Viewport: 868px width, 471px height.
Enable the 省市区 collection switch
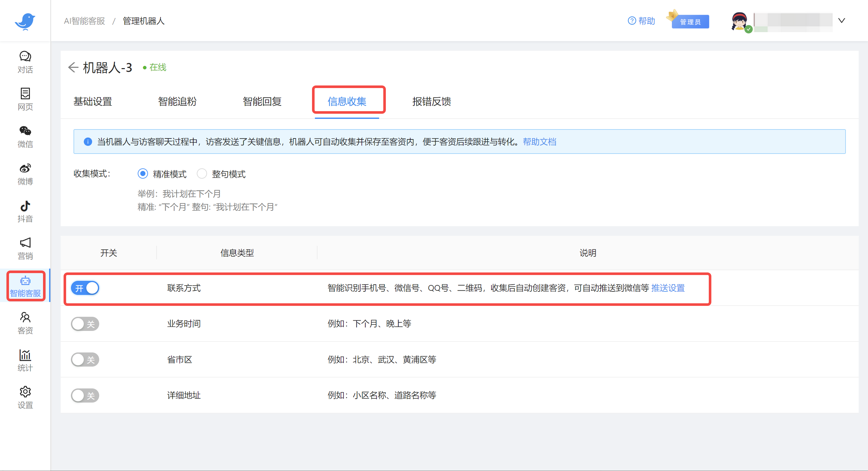click(85, 360)
